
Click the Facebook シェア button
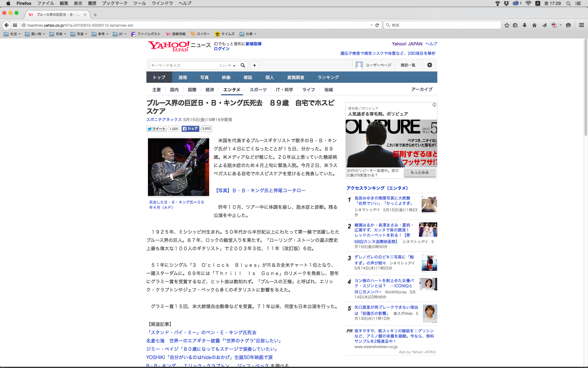point(190,129)
